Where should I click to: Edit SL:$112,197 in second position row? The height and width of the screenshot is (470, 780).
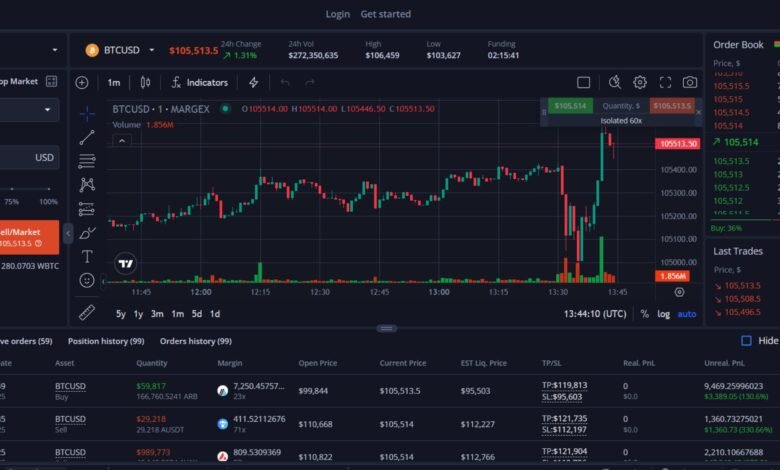(x=564, y=430)
